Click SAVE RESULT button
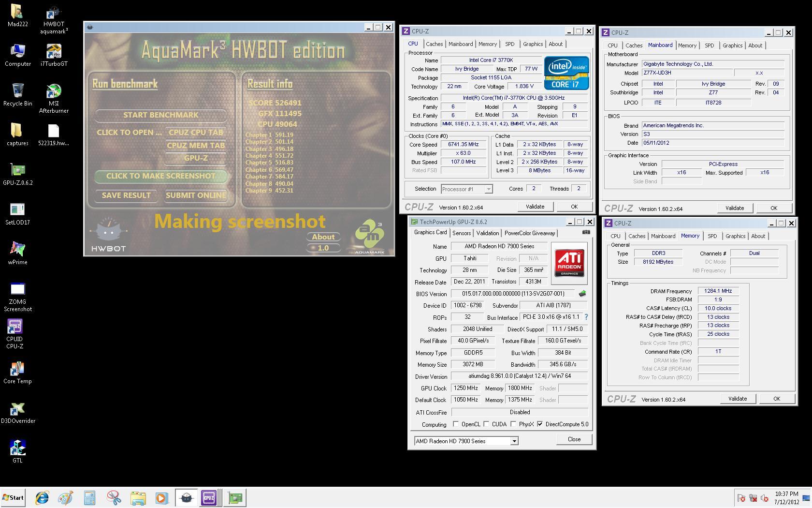This screenshot has height=508, width=812. coord(126,195)
